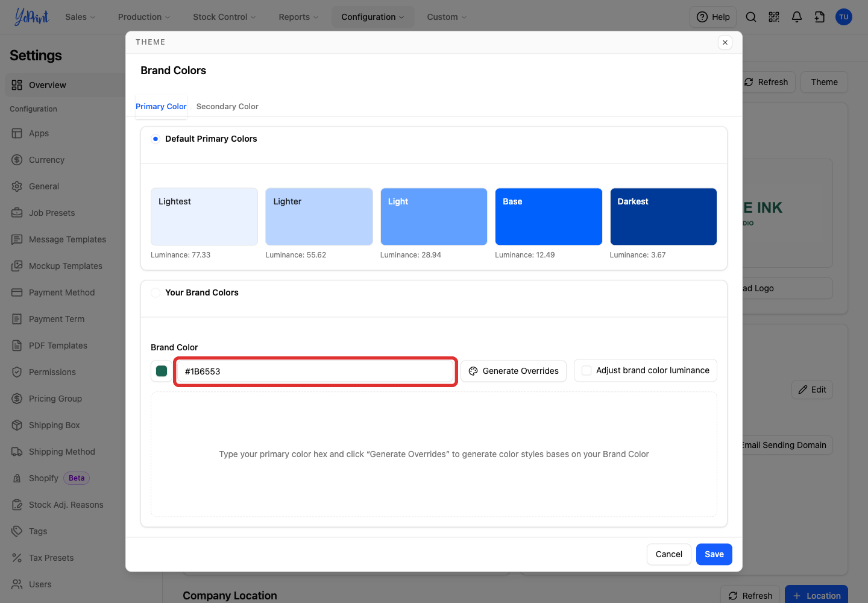
Task: Click the Mockup Templates icon
Action: [17, 266]
